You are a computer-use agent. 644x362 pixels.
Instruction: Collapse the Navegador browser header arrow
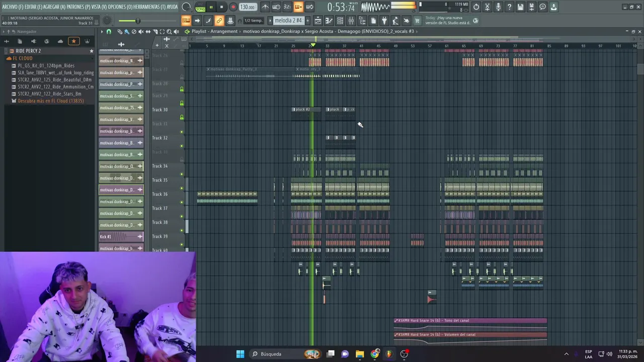[x=3, y=31]
